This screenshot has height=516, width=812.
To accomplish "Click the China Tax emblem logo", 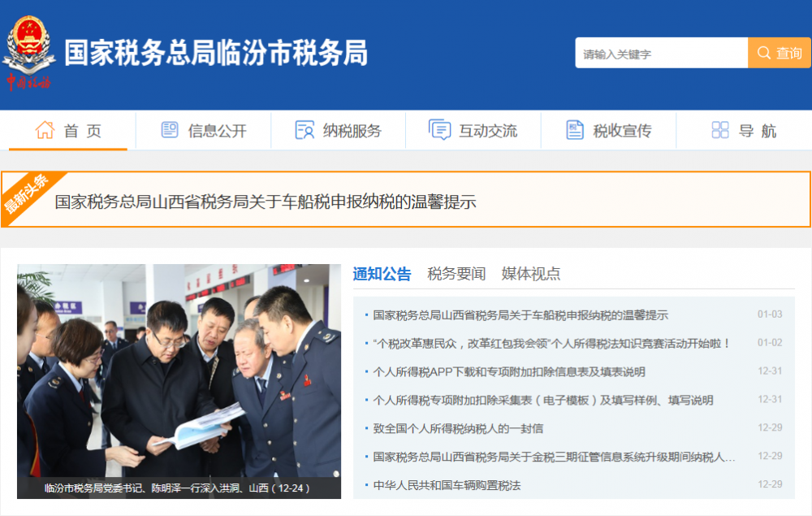I will pyautogui.click(x=29, y=53).
